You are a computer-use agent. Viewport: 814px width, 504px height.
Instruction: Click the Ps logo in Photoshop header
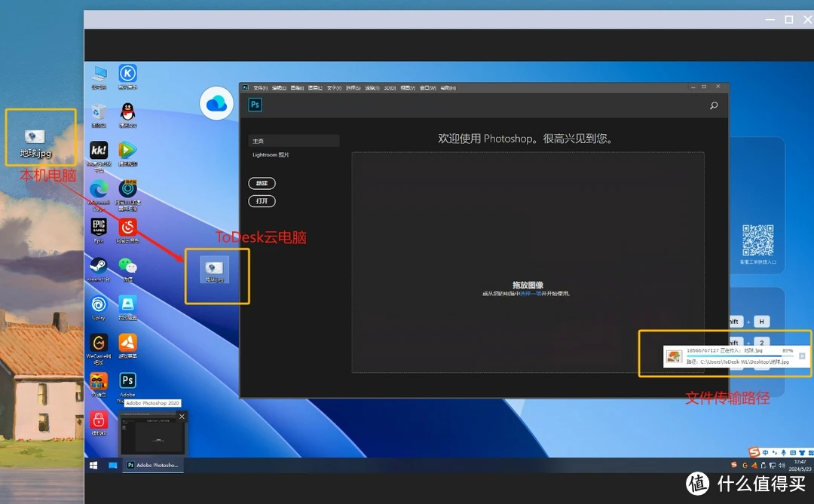256,105
